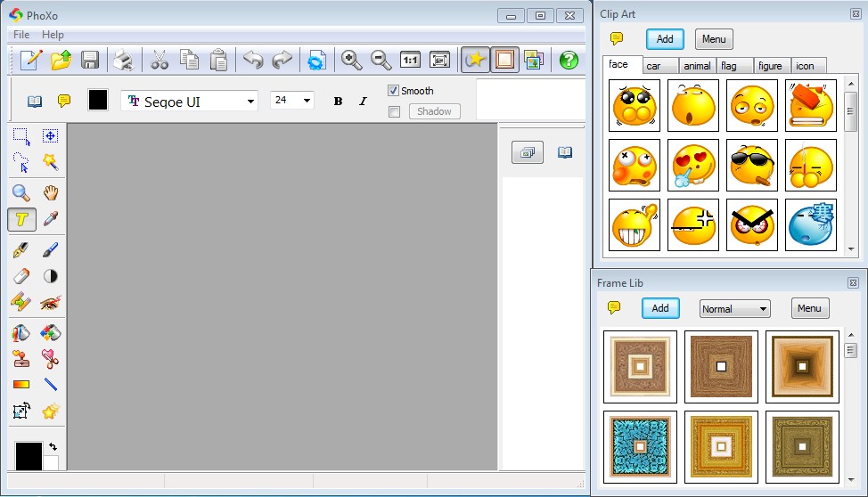The image size is (868, 497).
Task: Click the Zoom In magnifier
Action: pyautogui.click(x=352, y=60)
